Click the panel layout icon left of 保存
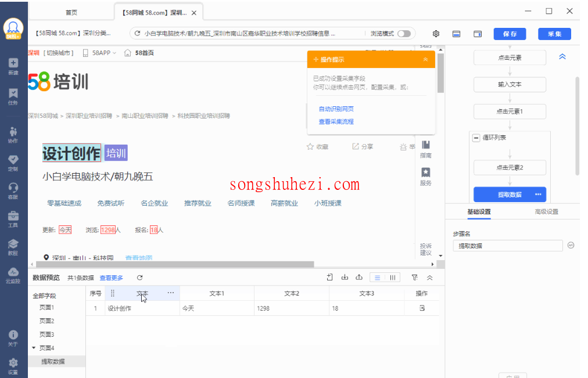Viewport: 588px width, 378px height. 478,34
